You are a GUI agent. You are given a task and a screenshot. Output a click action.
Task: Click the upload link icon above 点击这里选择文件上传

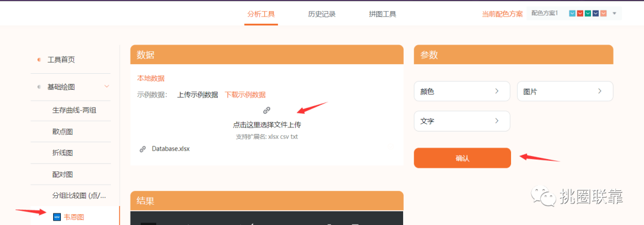pos(267,110)
